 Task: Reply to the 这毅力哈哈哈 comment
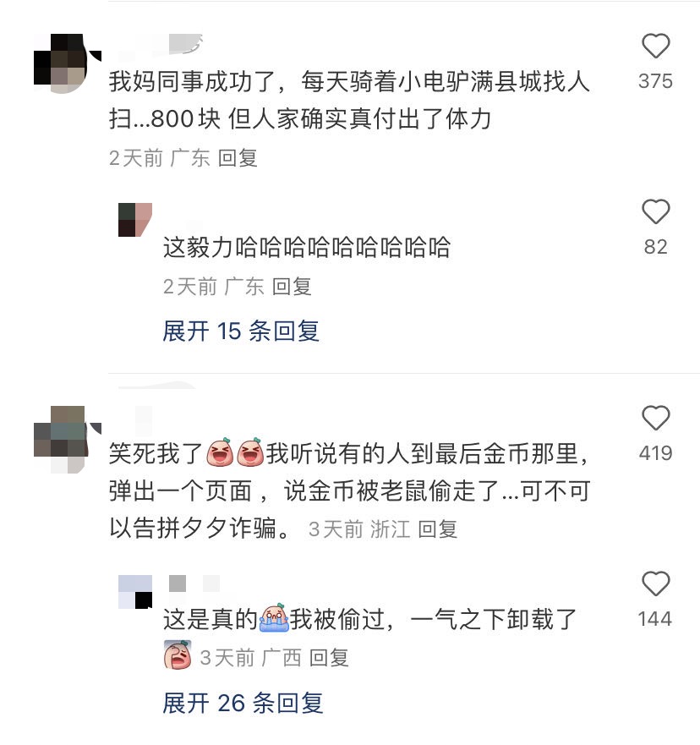pos(292,287)
